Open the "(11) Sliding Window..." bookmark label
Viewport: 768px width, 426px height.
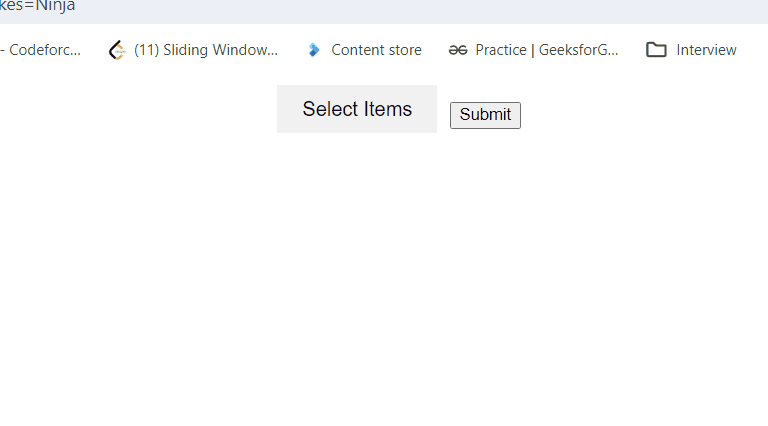206,50
